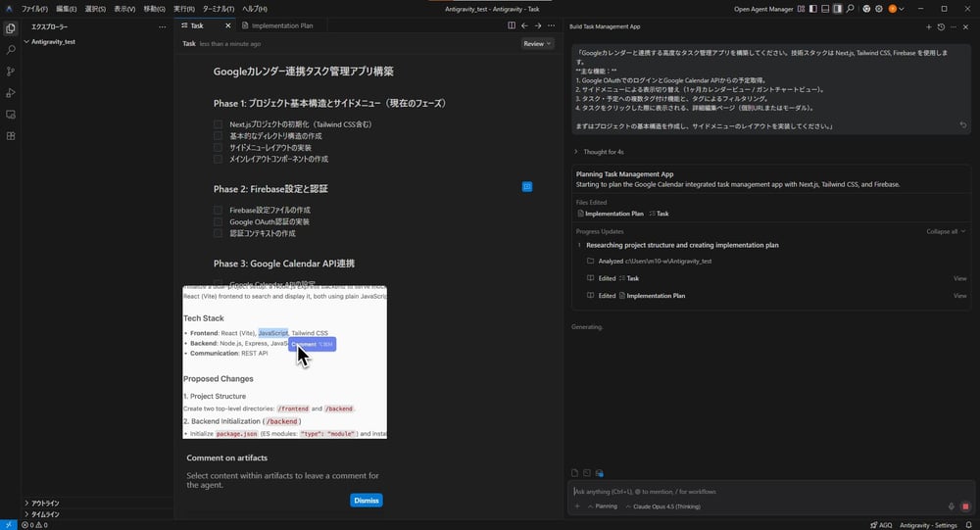Click the chat history clock icon
Image resolution: width=980 pixels, height=530 pixels.
(x=941, y=26)
